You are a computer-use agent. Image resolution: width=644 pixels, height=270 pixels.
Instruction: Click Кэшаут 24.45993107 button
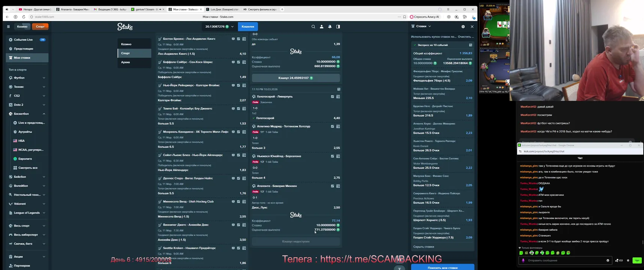coord(296,78)
